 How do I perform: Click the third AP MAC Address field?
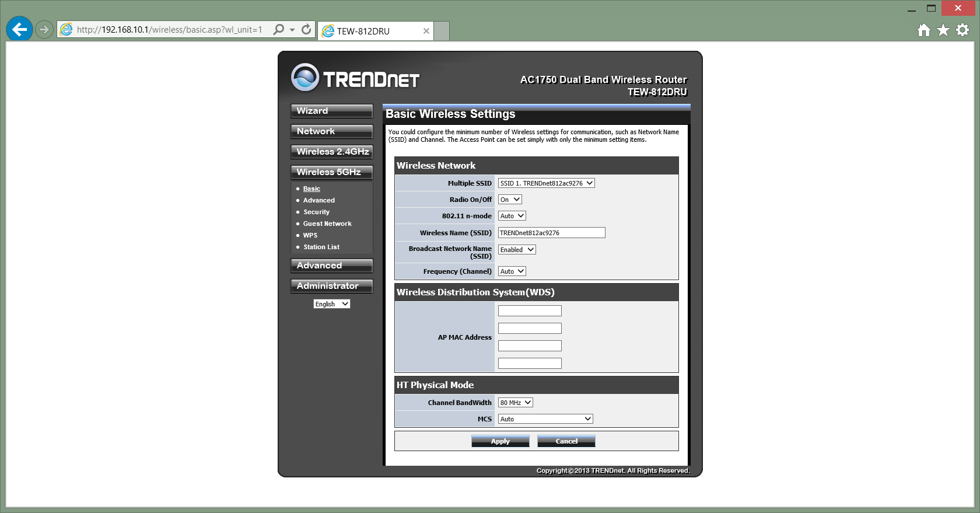[x=530, y=346]
